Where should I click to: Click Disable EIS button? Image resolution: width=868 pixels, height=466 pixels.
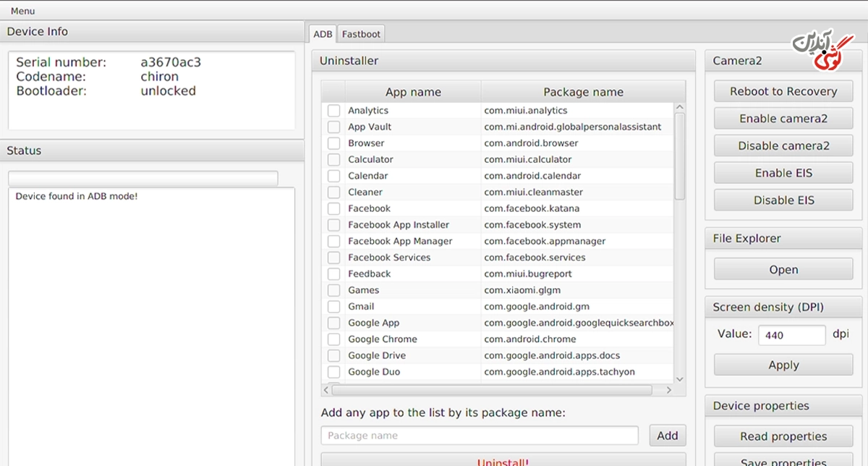[x=783, y=200]
